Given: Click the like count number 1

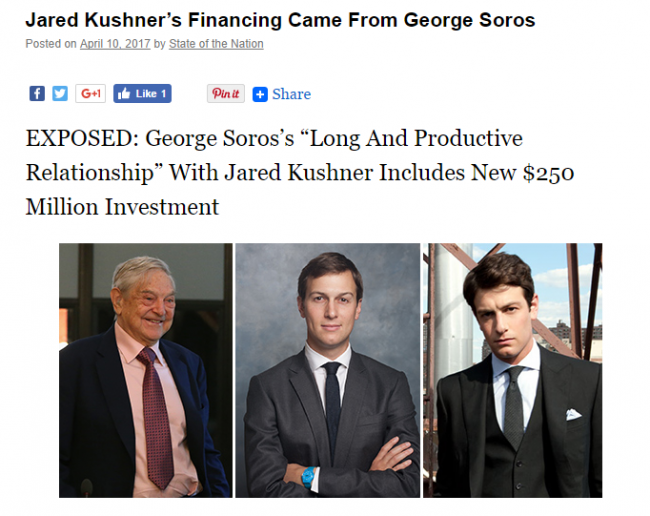Looking at the screenshot, I should pyautogui.click(x=163, y=94).
